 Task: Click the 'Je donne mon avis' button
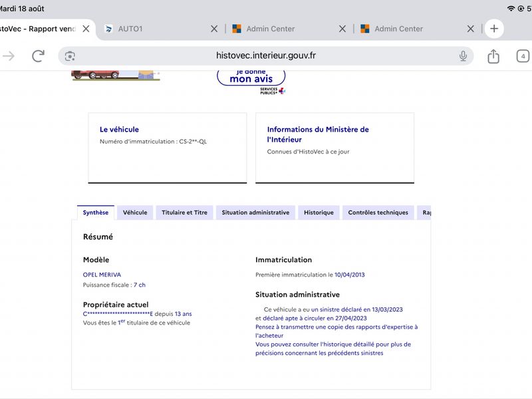251,77
